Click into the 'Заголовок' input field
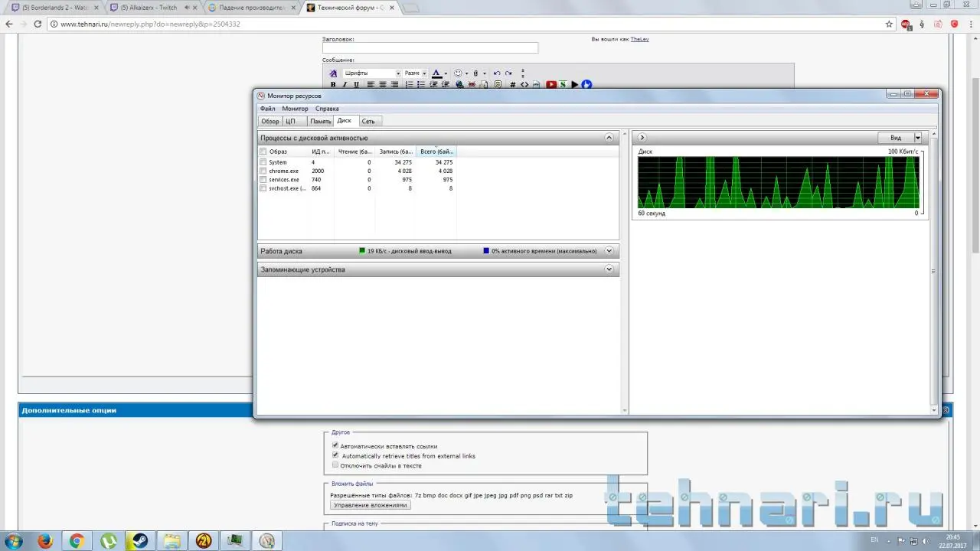Screen dimensions: 980x551 [x=430, y=48]
